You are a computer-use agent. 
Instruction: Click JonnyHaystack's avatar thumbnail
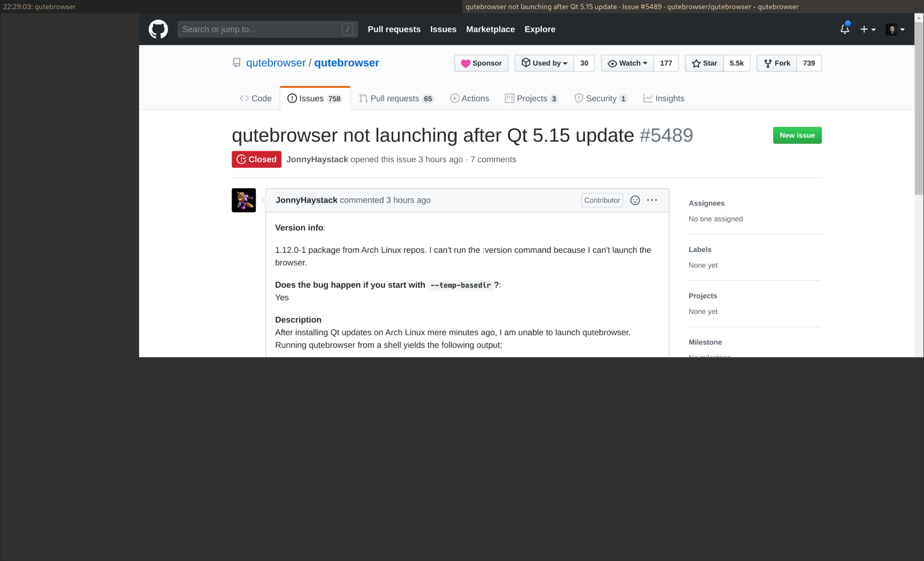click(243, 200)
